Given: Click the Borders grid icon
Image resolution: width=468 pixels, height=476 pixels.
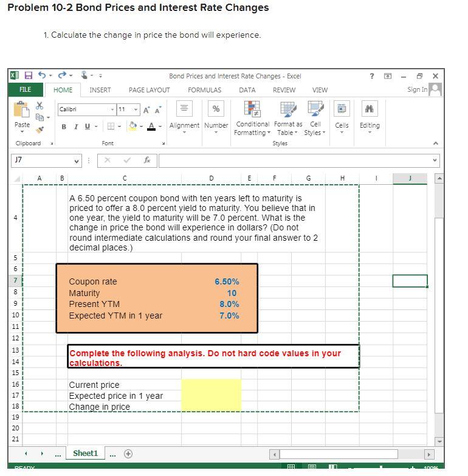Looking at the screenshot, I should (x=111, y=126).
